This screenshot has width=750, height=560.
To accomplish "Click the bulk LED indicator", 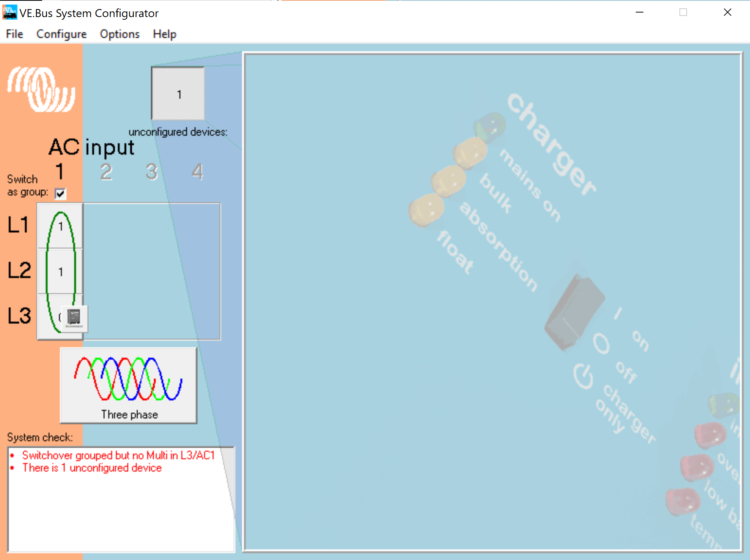I will [x=470, y=153].
